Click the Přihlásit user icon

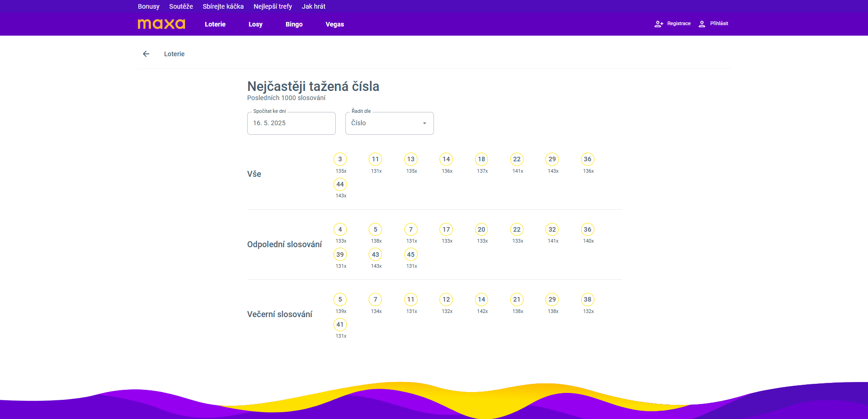point(702,24)
